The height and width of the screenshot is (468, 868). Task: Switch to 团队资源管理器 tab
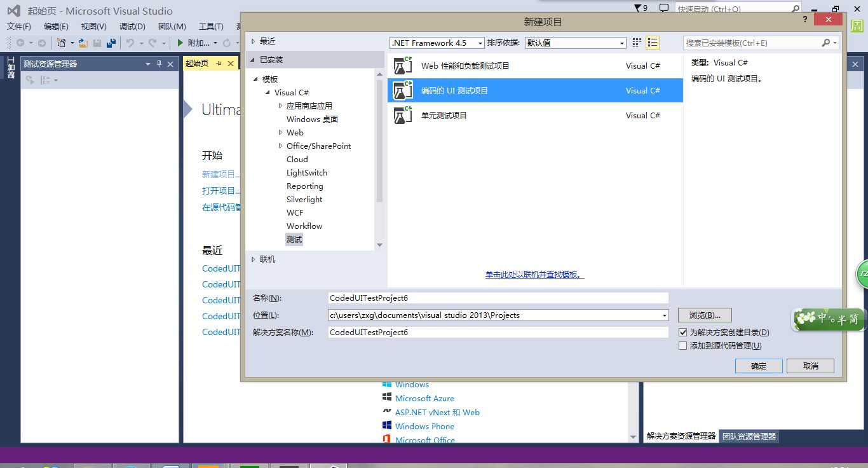[x=749, y=437]
